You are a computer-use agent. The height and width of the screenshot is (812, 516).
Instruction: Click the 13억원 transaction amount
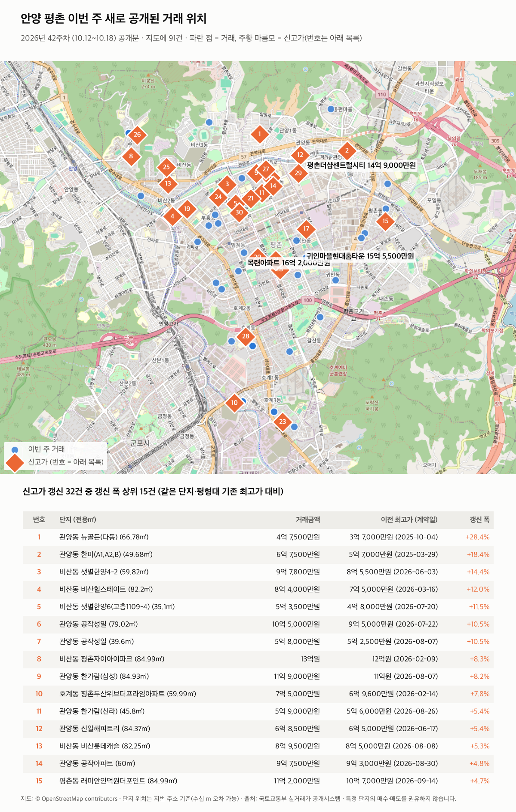[x=310, y=659]
